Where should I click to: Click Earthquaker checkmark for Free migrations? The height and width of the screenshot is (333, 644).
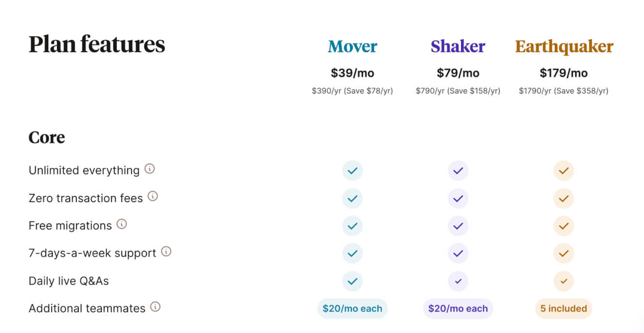pyautogui.click(x=563, y=226)
